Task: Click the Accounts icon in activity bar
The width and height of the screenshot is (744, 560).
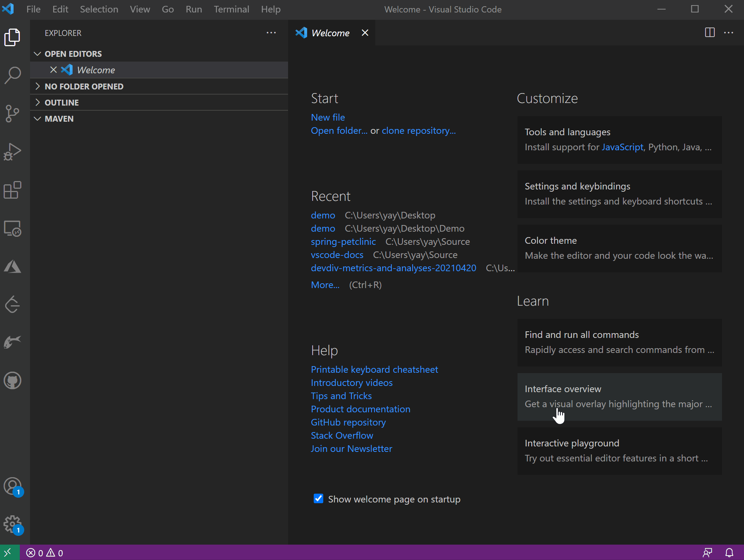Action: 13,485
